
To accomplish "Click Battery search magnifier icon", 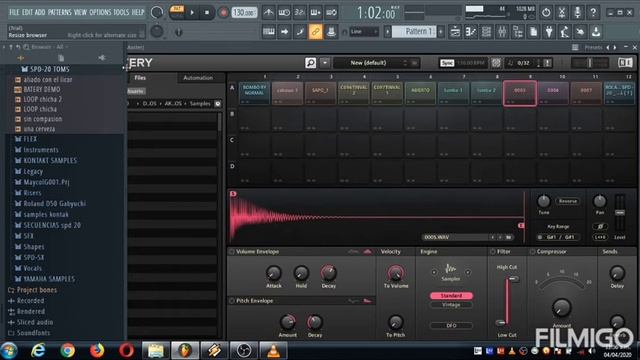I will click(x=310, y=63).
